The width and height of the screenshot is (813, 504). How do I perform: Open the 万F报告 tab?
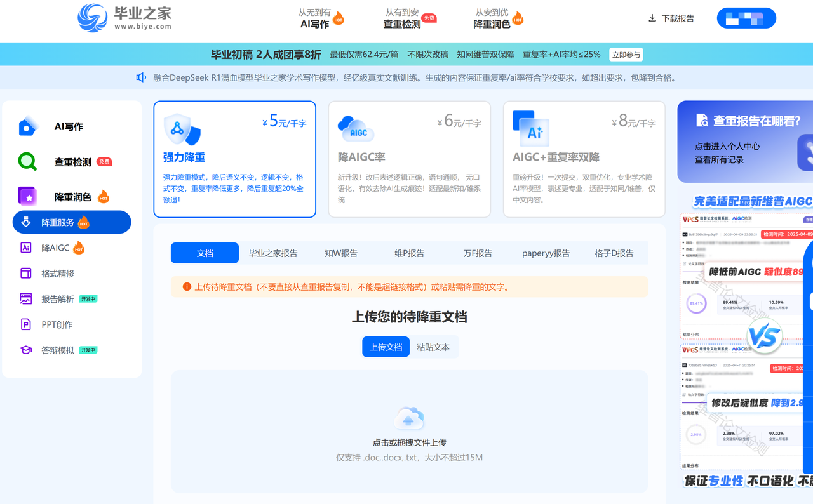[x=478, y=253]
